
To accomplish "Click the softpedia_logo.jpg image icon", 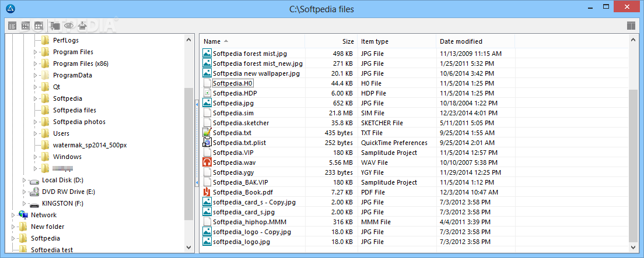I will [x=208, y=242].
